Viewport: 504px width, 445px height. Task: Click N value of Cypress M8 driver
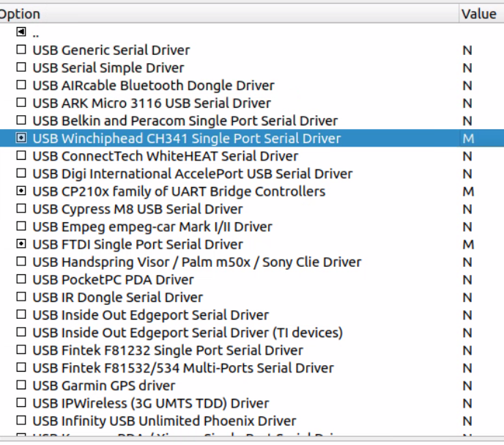click(467, 209)
